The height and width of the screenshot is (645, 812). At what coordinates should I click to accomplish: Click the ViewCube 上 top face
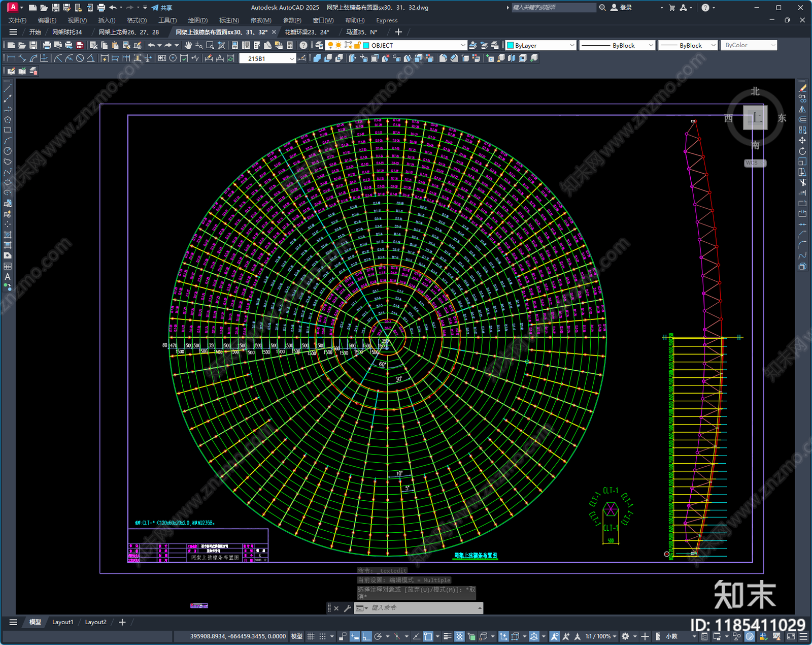tap(755, 118)
